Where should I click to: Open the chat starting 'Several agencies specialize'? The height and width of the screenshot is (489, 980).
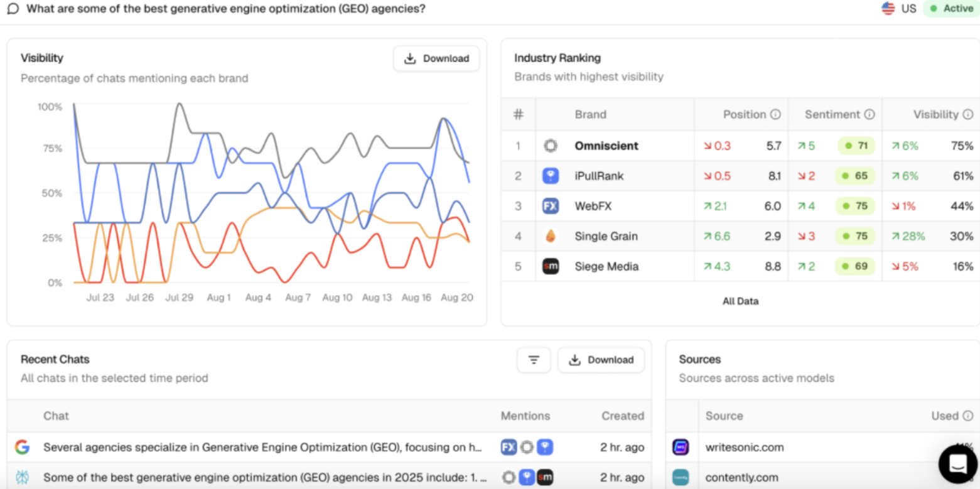262,448
